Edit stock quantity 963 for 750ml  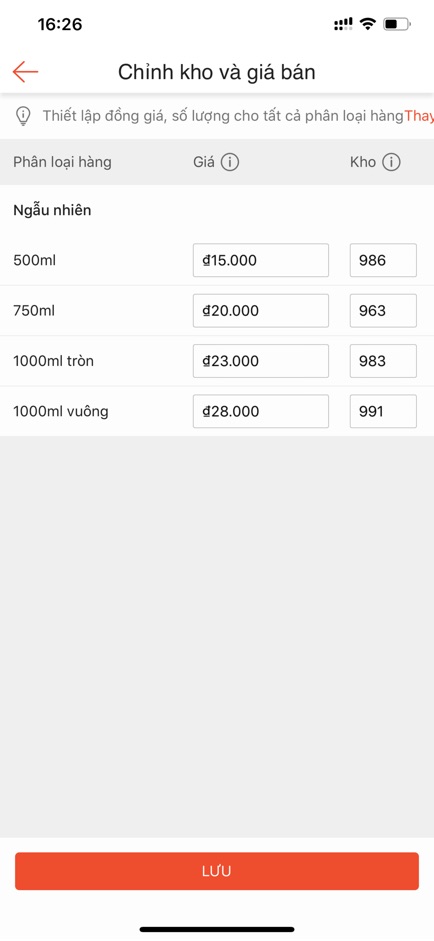click(x=383, y=311)
